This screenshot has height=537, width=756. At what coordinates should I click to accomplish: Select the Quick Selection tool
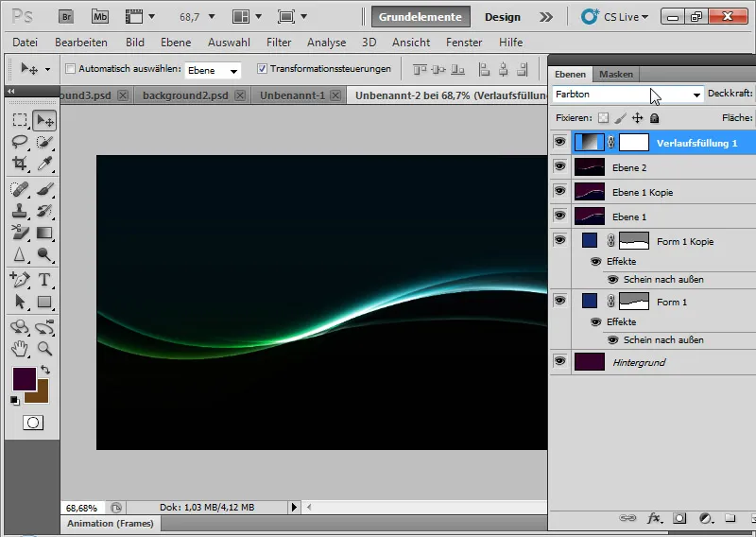pos(44,142)
